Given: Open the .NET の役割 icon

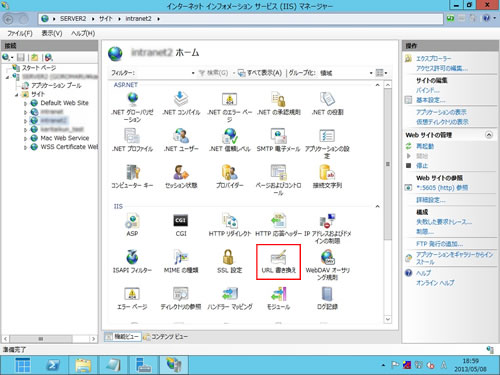Looking at the screenshot, I should [x=327, y=103].
